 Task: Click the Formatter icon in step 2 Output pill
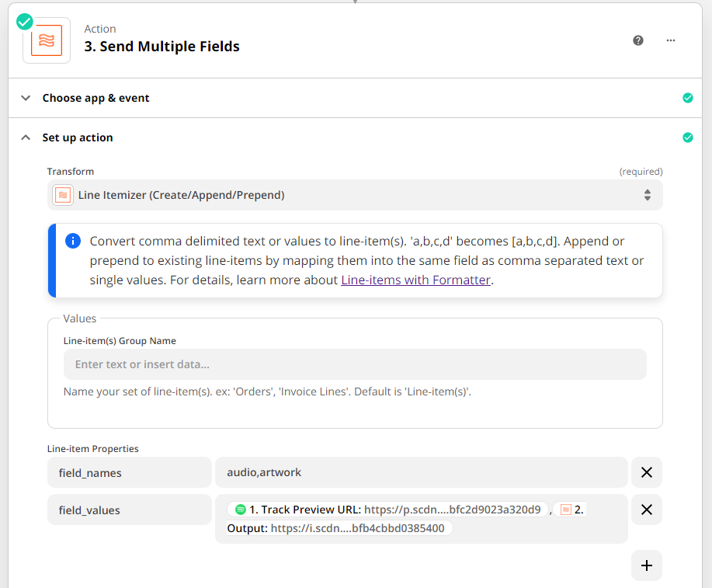566,510
